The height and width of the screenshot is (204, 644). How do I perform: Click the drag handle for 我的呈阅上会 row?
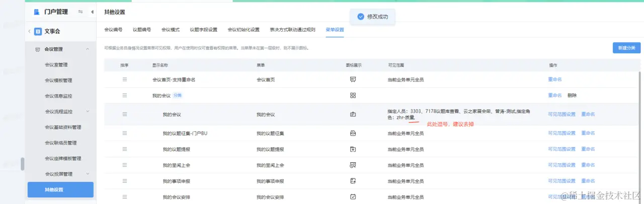click(x=125, y=165)
